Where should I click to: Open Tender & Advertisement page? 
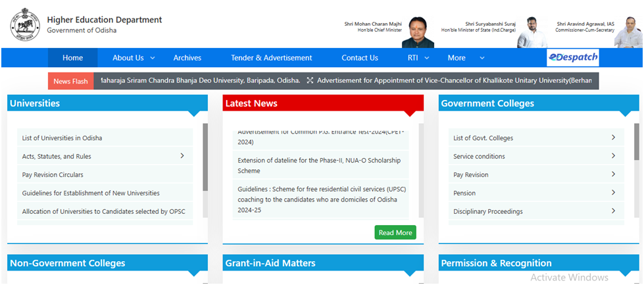point(272,58)
